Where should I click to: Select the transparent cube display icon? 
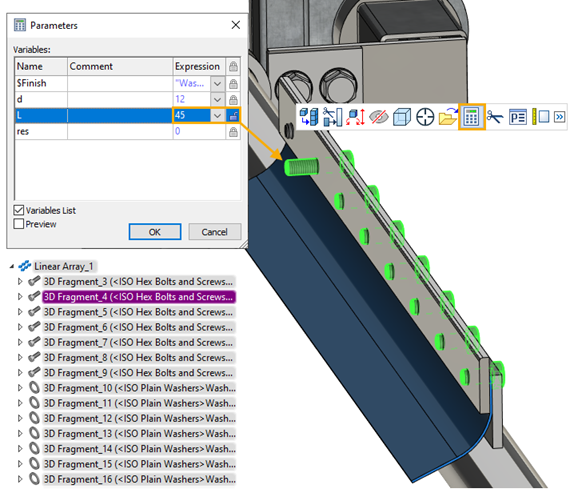(x=402, y=117)
